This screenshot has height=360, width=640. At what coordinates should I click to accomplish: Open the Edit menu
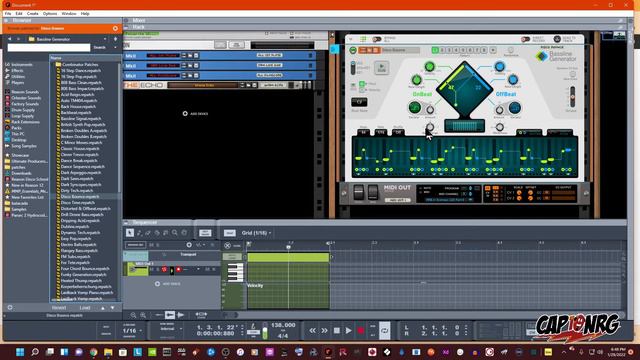click(19, 13)
